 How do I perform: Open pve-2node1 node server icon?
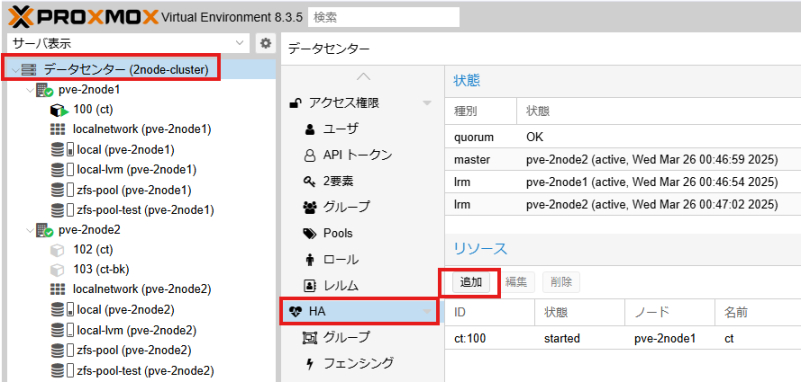pos(44,90)
